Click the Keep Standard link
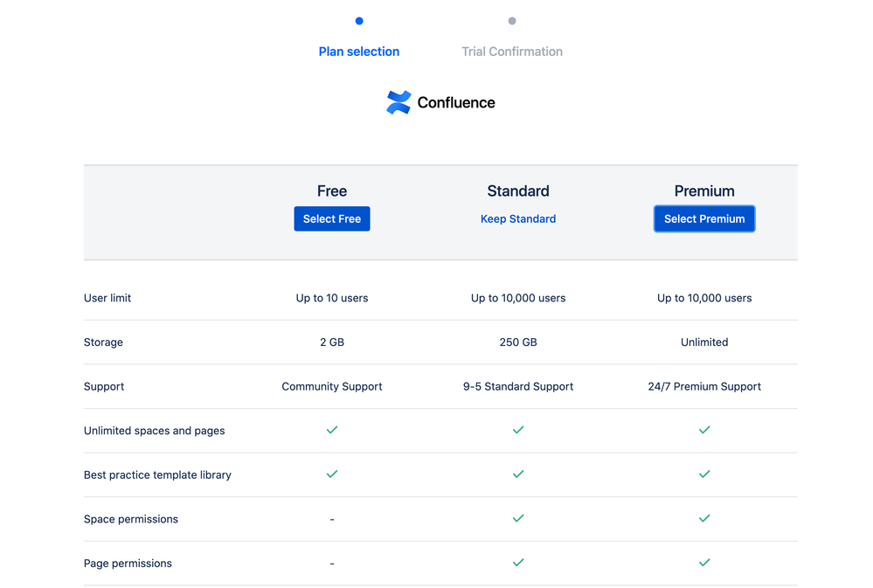The width and height of the screenshot is (873, 588). tap(518, 218)
